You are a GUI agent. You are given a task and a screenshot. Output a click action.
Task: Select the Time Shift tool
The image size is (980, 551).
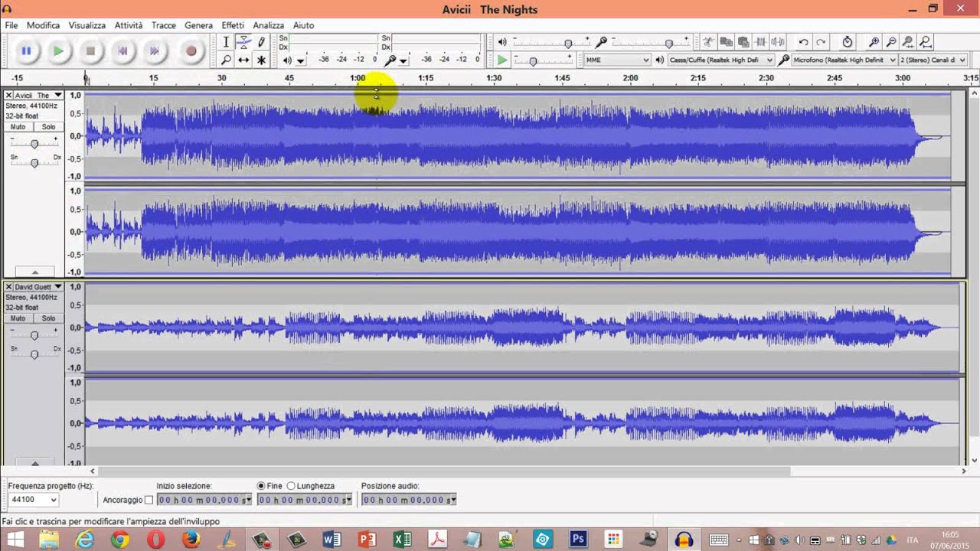tap(243, 60)
